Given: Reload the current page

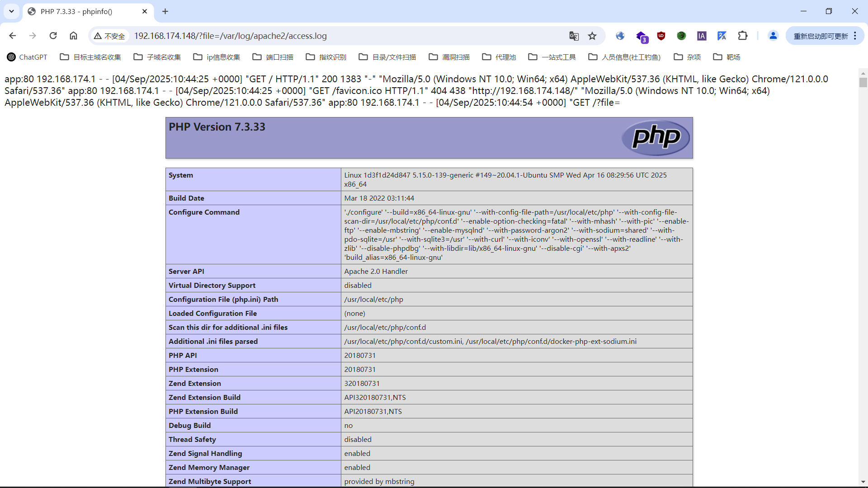Looking at the screenshot, I should [53, 36].
